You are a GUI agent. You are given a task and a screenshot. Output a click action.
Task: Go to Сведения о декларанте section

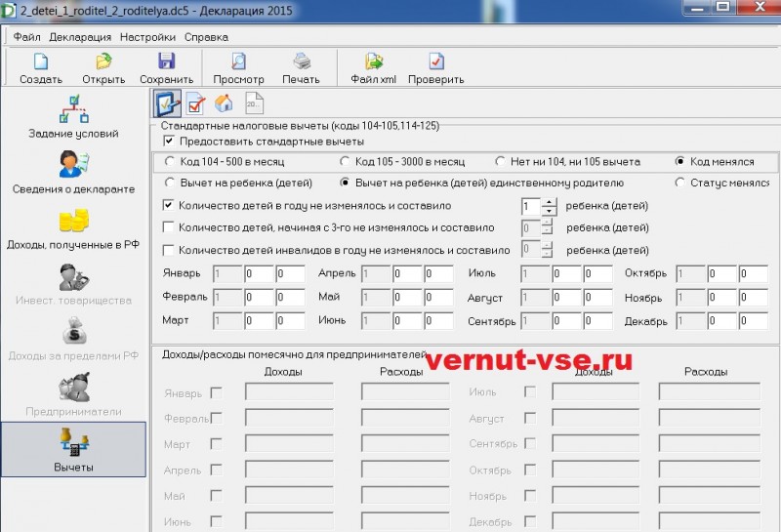[74, 173]
